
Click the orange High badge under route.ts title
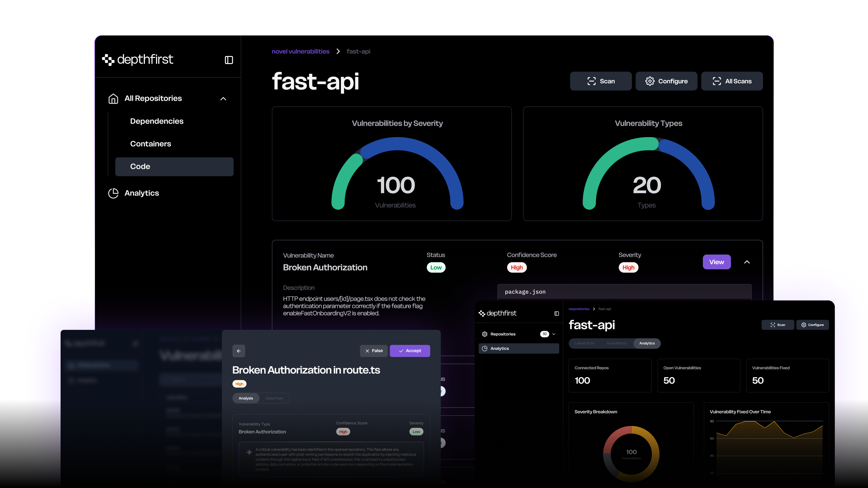point(239,384)
